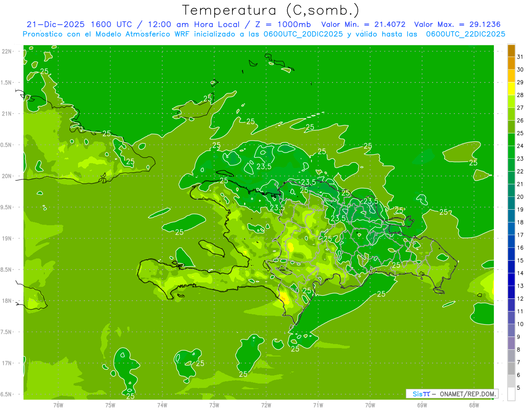532x411 pixels.
Task: Click the "30" colorbar label
Action: pyautogui.click(x=520, y=70)
